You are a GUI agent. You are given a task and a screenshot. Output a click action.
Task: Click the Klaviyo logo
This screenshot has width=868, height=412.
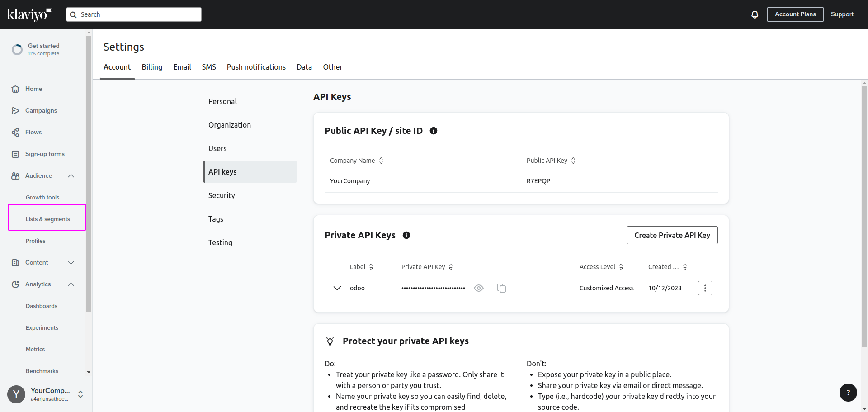click(x=29, y=14)
